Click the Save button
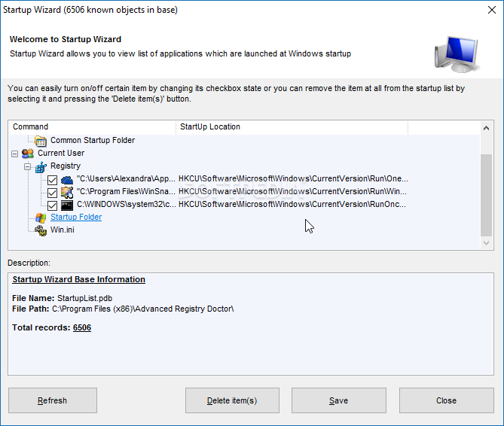 coord(339,400)
